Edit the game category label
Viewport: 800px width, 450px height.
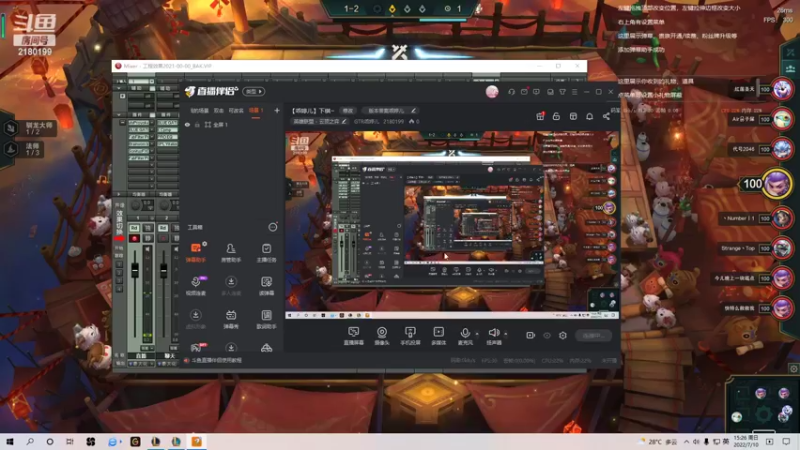[320, 121]
